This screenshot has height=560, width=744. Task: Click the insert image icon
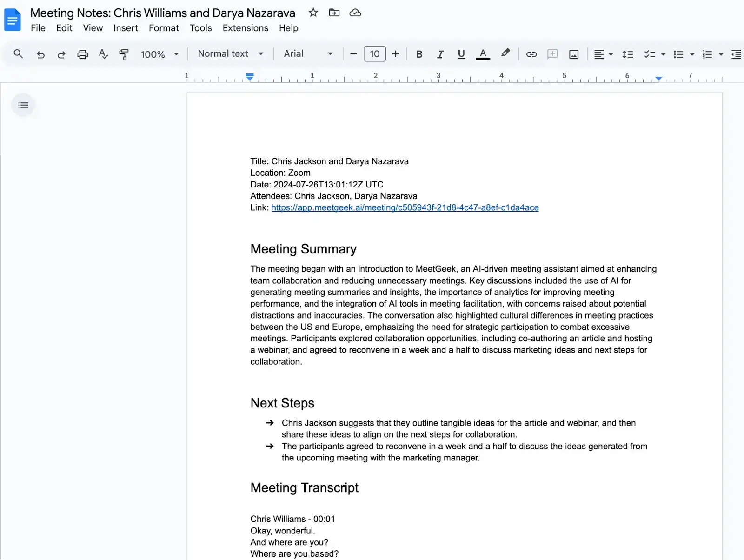[x=574, y=54]
